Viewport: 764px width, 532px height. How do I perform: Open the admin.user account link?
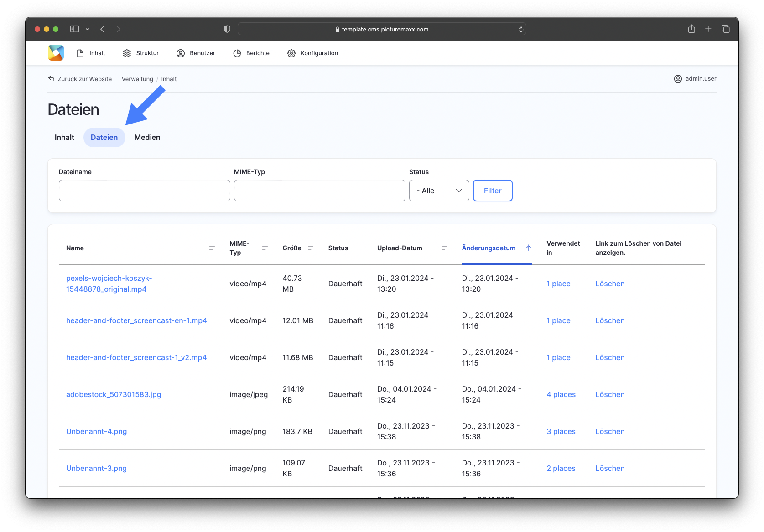[x=695, y=79]
